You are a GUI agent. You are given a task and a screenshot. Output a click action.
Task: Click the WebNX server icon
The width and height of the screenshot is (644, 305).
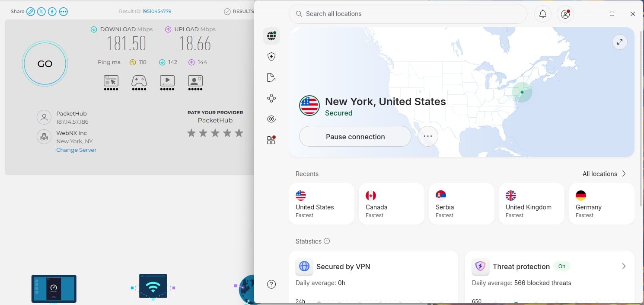coord(44,137)
